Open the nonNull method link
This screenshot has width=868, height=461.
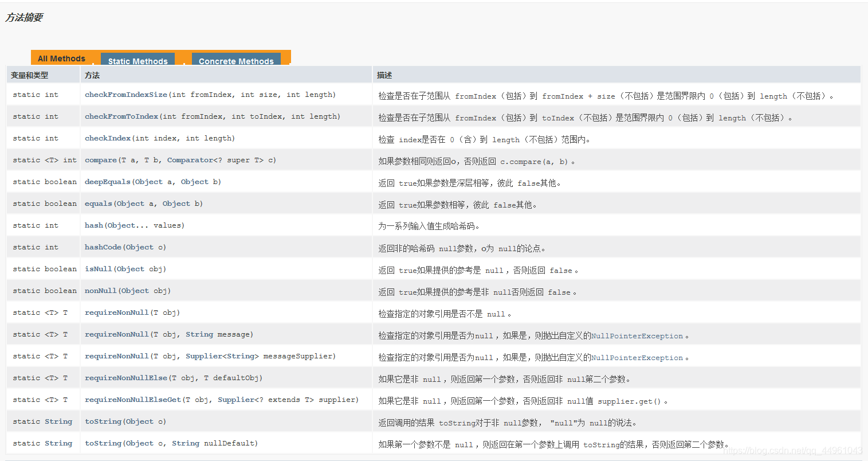tap(101, 291)
